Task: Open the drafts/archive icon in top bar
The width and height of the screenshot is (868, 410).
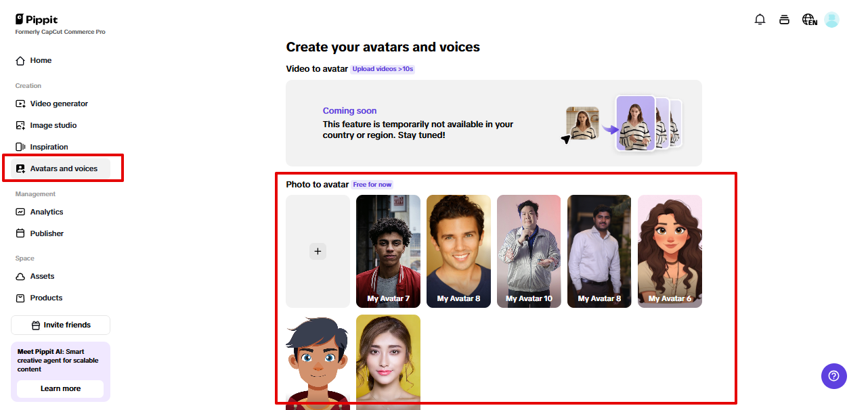Action: point(784,20)
